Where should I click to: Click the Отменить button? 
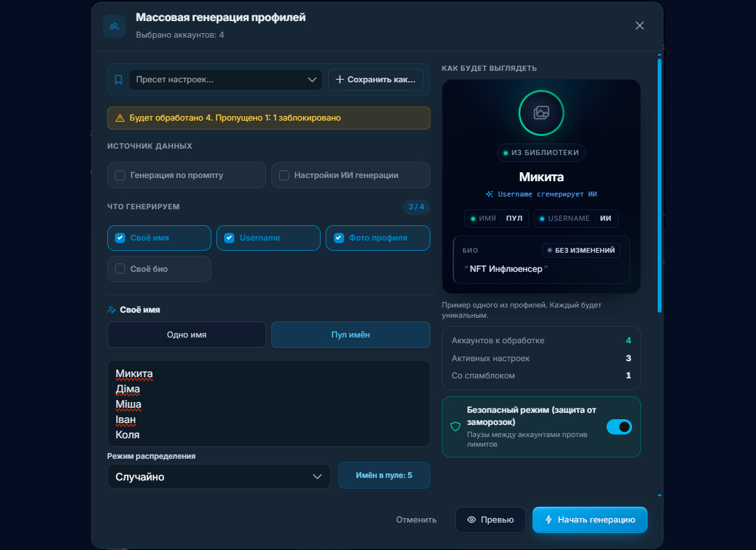coord(416,519)
